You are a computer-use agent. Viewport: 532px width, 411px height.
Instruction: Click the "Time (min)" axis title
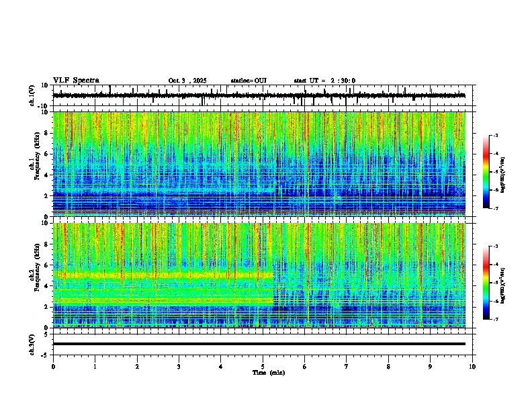pos(269,373)
